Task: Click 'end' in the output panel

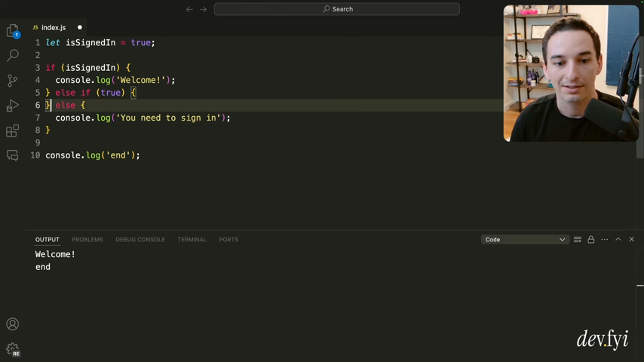Action: click(43, 267)
